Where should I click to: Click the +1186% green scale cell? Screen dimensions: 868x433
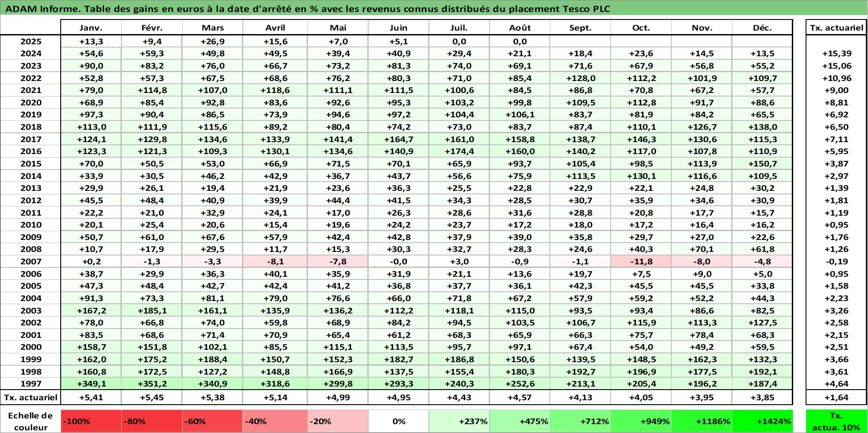coord(702,421)
